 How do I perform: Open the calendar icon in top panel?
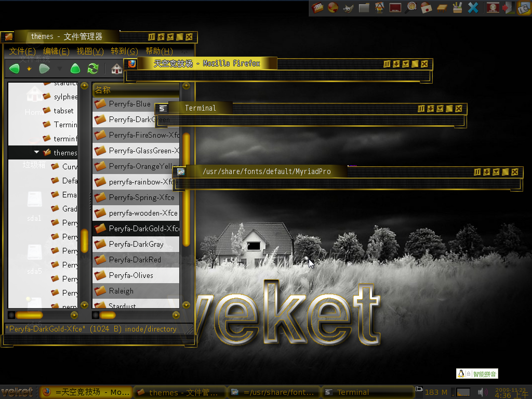click(x=317, y=7)
